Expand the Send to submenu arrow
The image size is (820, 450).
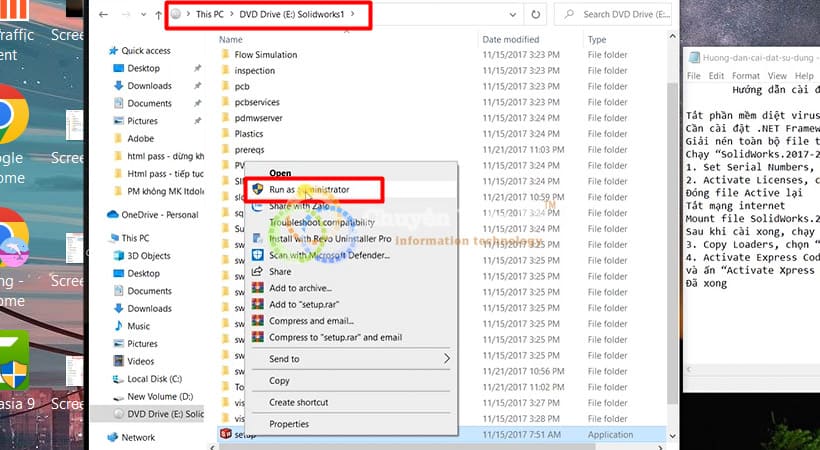tap(446, 359)
